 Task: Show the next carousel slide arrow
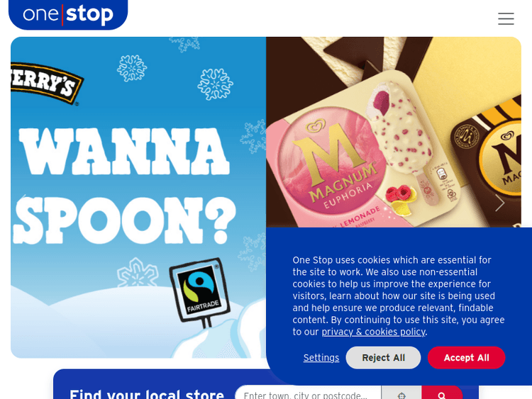pyautogui.click(x=500, y=203)
